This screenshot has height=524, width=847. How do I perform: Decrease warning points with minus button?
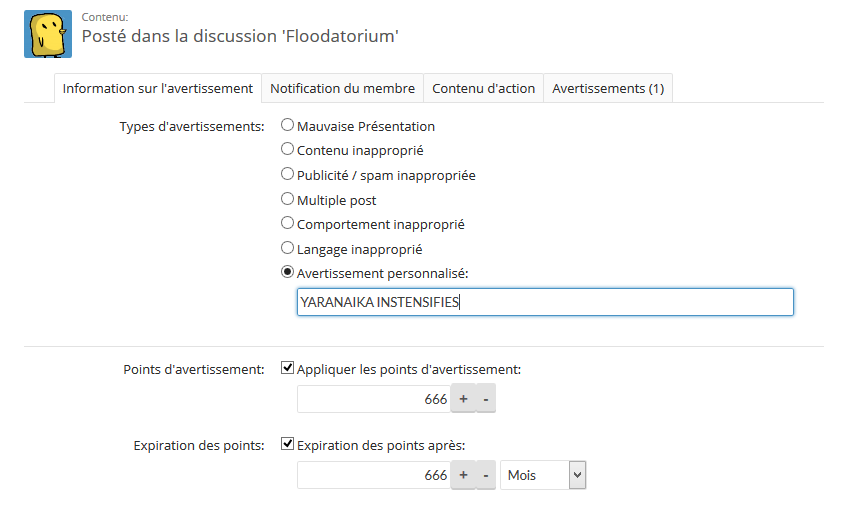coord(485,399)
